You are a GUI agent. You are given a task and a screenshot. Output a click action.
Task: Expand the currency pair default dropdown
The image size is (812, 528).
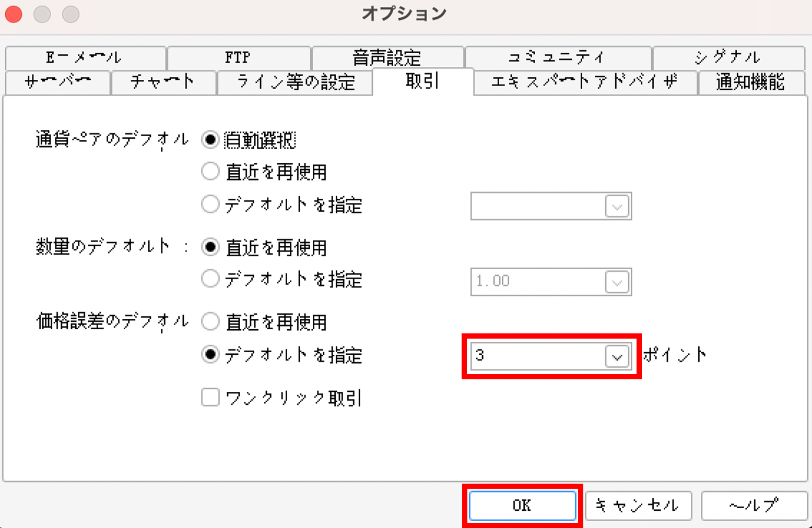617,207
